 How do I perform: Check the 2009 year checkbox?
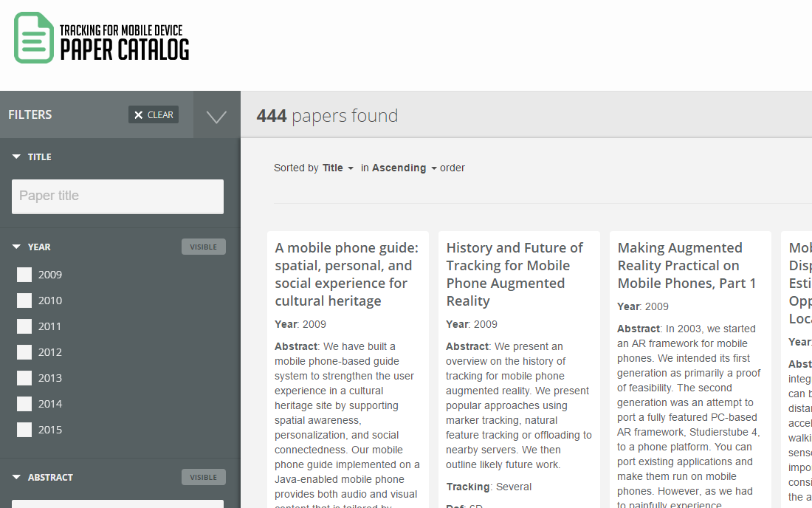pyautogui.click(x=24, y=275)
